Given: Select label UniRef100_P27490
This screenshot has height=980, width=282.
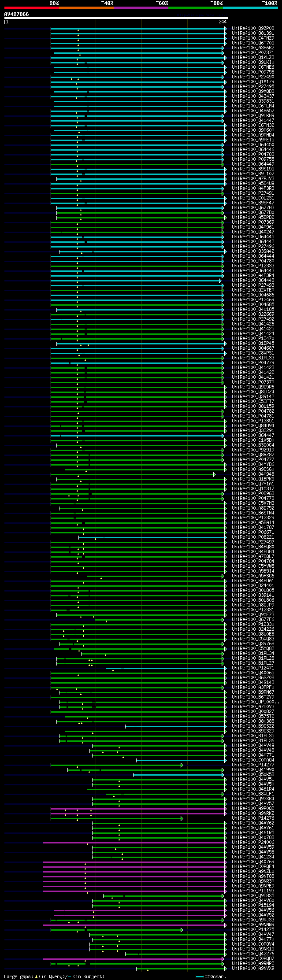Looking at the screenshot, I should (253, 77).
